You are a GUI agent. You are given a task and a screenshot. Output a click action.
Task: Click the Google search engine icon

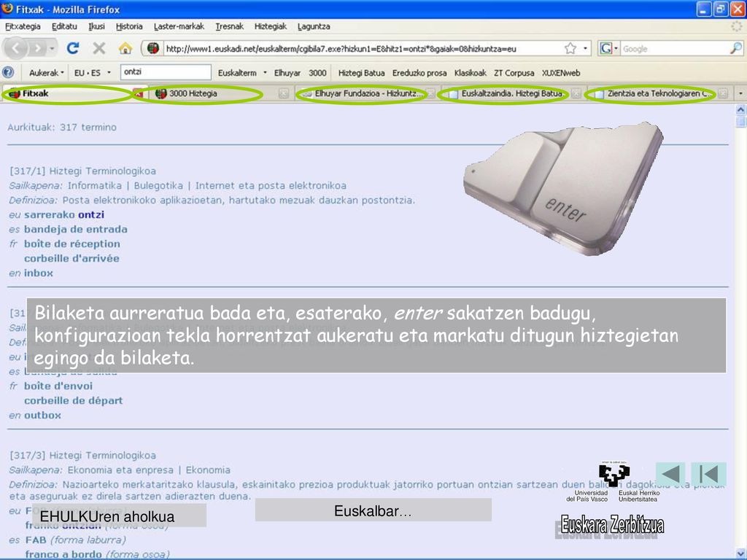pos(605,48)
